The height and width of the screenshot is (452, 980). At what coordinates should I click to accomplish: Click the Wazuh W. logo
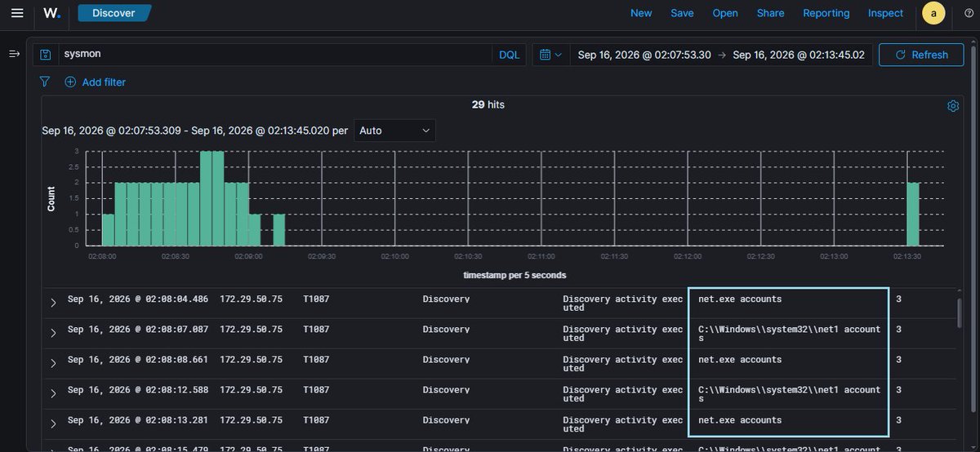click(x=52, y=13)
